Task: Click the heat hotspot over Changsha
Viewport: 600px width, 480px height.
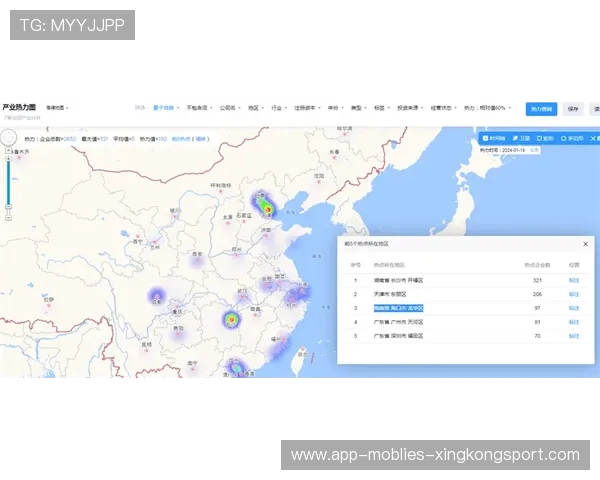Action: click(x=231, y=319)
